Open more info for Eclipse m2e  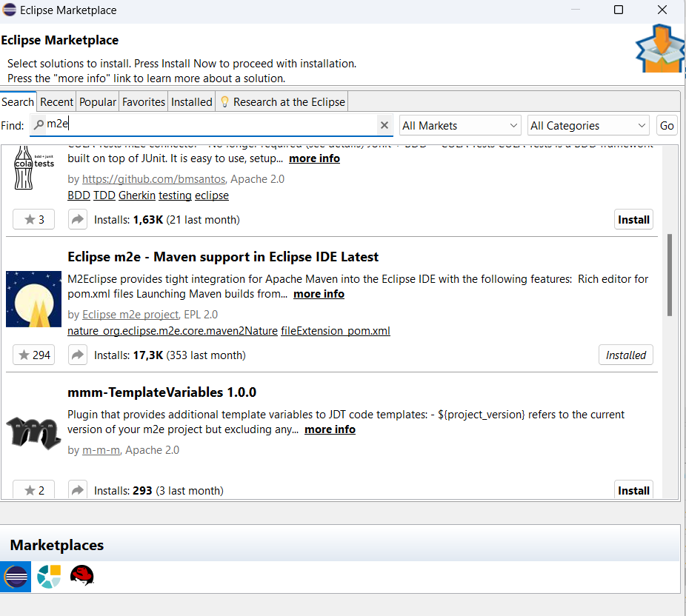pyautogui.click(x=319, y=294)
